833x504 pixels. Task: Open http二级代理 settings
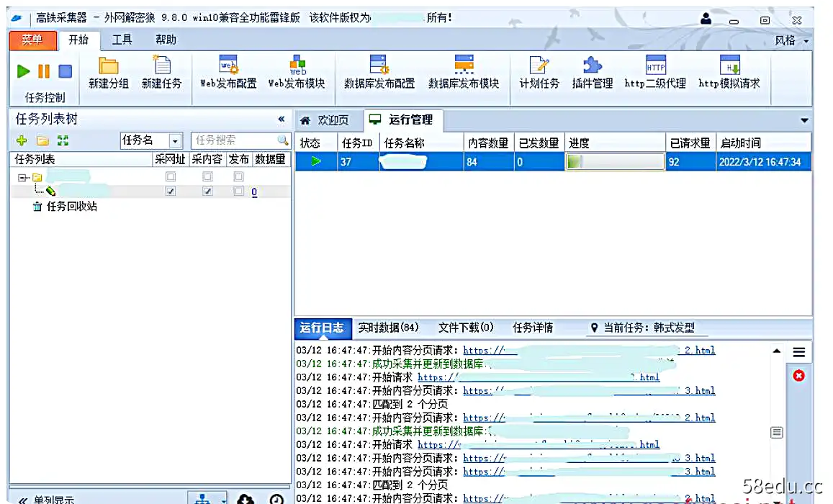tap(655, 73)
